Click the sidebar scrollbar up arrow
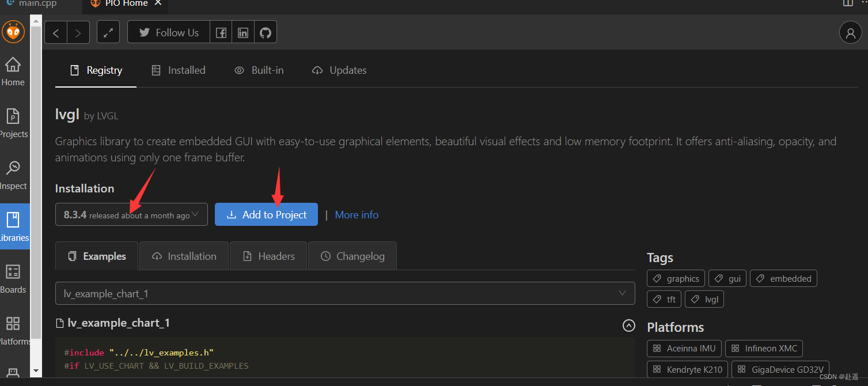Image resolution: width=868 pixels, height=386 pixels. tap(36, 21)
